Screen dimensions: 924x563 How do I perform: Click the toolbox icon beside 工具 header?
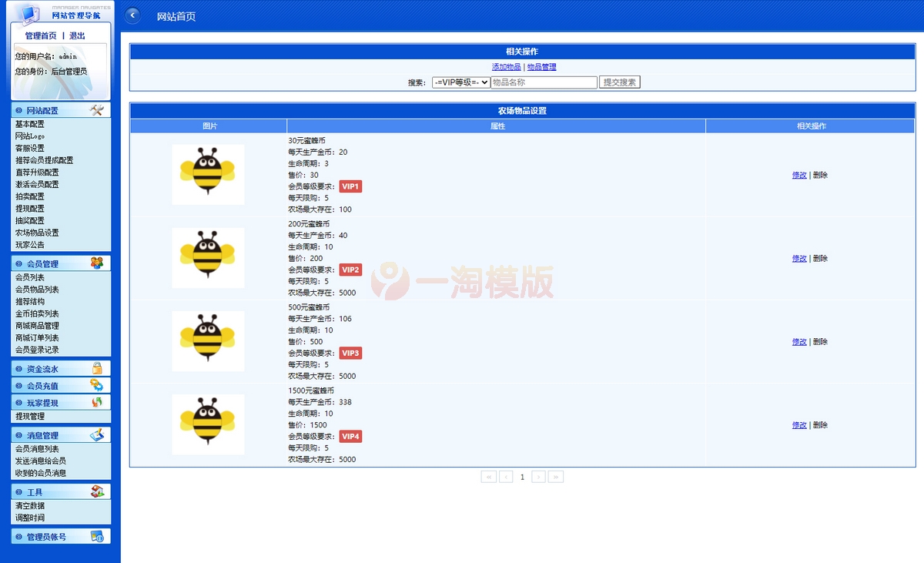tap(96, 491)
